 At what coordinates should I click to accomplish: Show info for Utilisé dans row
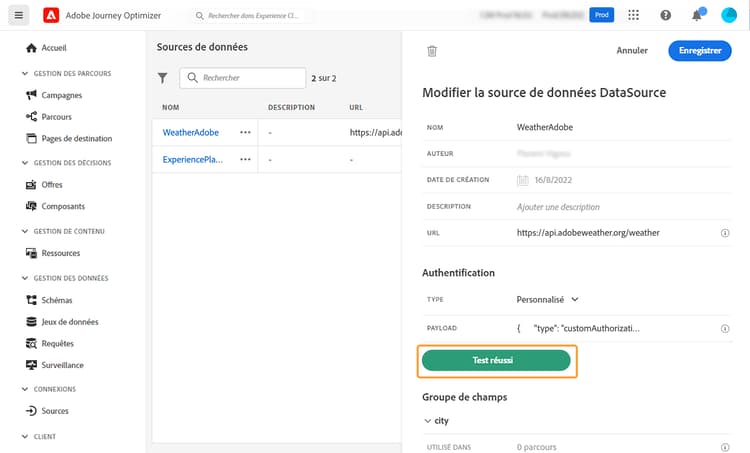pos(725,447)
